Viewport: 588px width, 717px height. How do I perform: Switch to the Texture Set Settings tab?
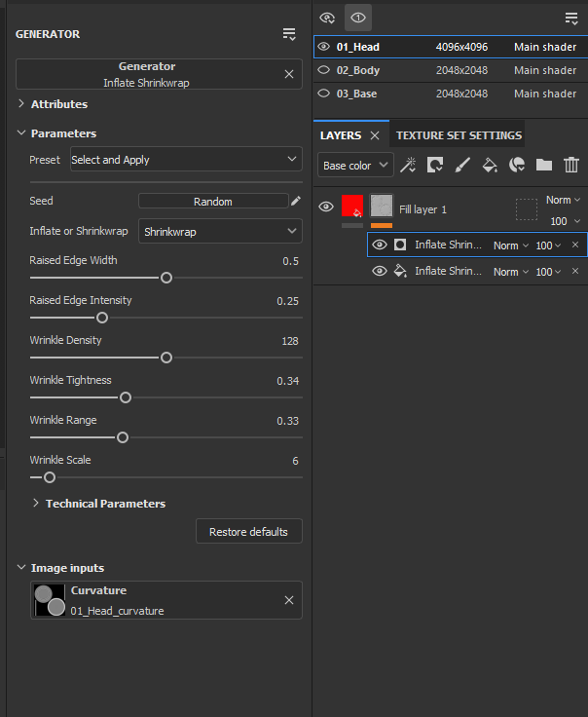point(459,135)
